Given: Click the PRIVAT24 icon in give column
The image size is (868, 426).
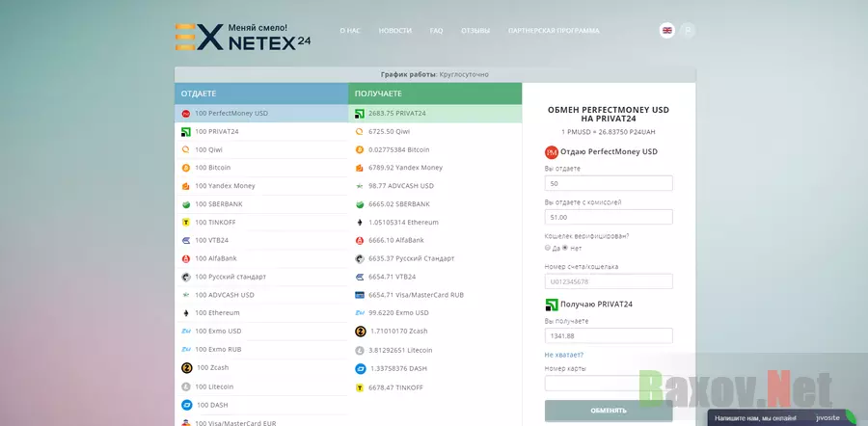Looking at the screenshot, I should point(186,132).
